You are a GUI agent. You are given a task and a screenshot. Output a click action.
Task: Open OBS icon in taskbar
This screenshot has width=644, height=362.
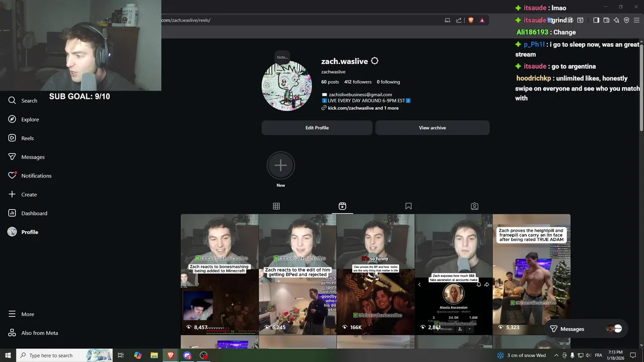click(204, 355)
